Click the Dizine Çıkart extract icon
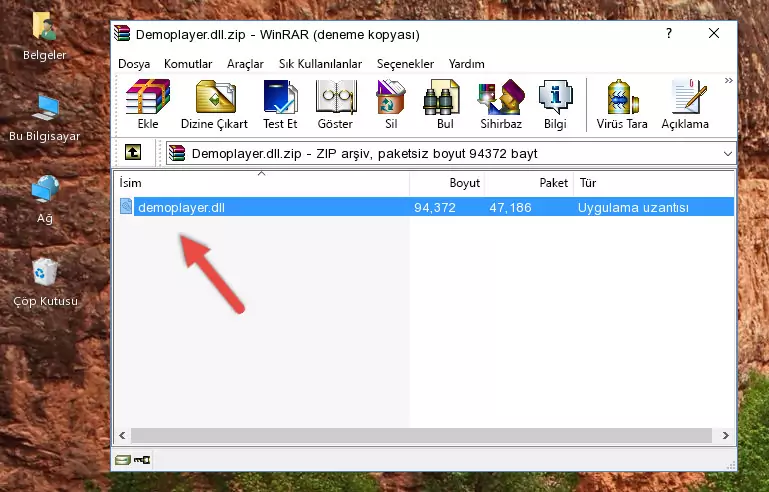 [214, 104]
